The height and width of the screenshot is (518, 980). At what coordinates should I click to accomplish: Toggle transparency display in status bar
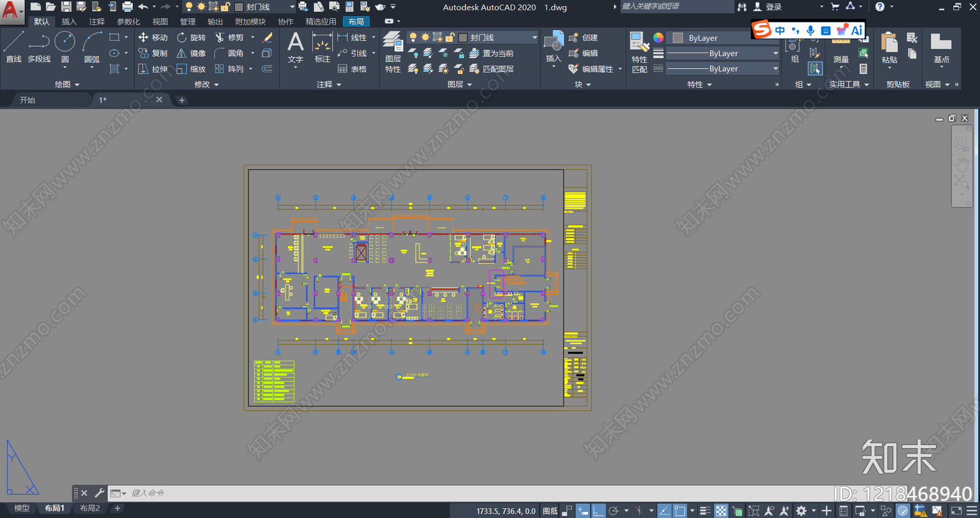click(x=722, y=511)
